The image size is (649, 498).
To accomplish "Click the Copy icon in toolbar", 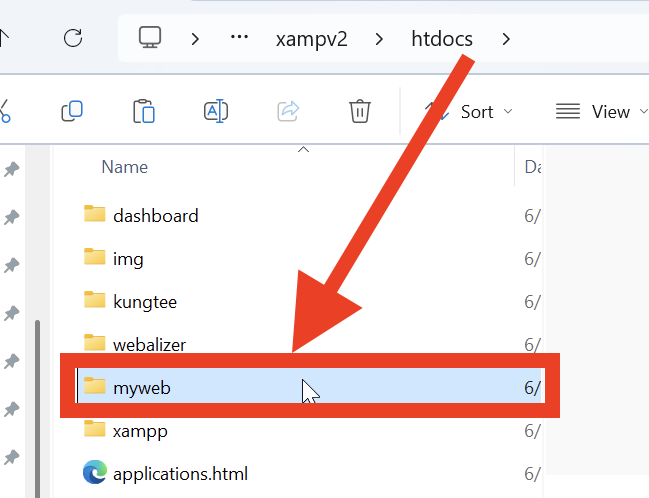I will (72, 111).
